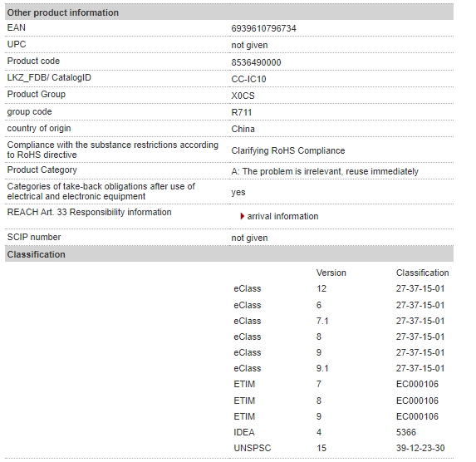Screen dimensions: 476x462
Task: Select the problem is irrelevant value
Action: point(325,172)
